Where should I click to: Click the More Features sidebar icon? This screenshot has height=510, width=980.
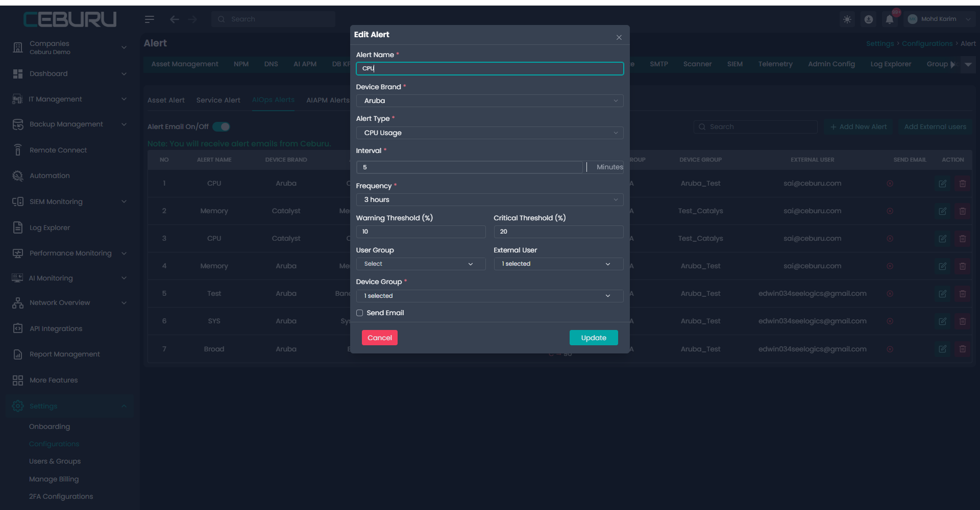(18, 380)
